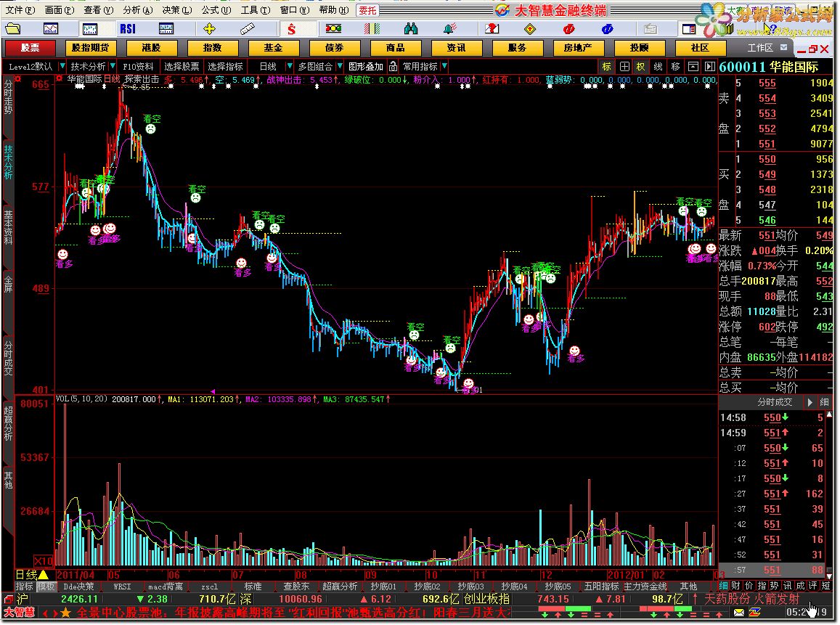
Task: Switch to the macd背离 indicator tab
Action: tap(166, 587)
